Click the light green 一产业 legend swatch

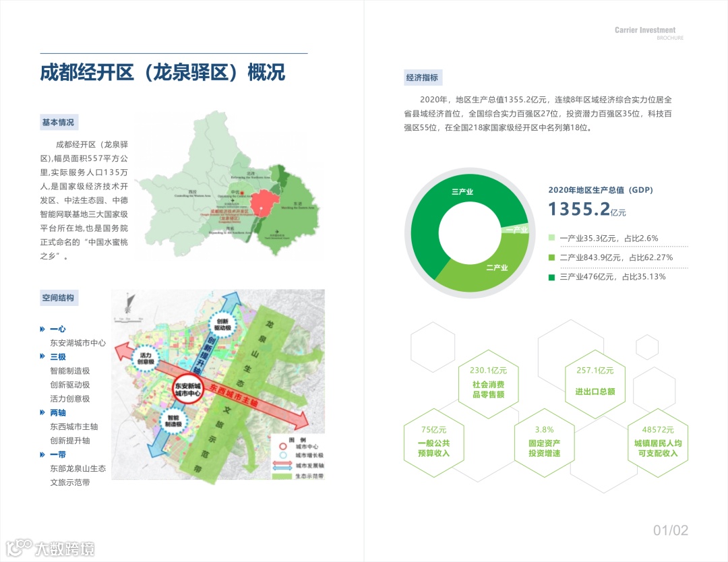551,238
